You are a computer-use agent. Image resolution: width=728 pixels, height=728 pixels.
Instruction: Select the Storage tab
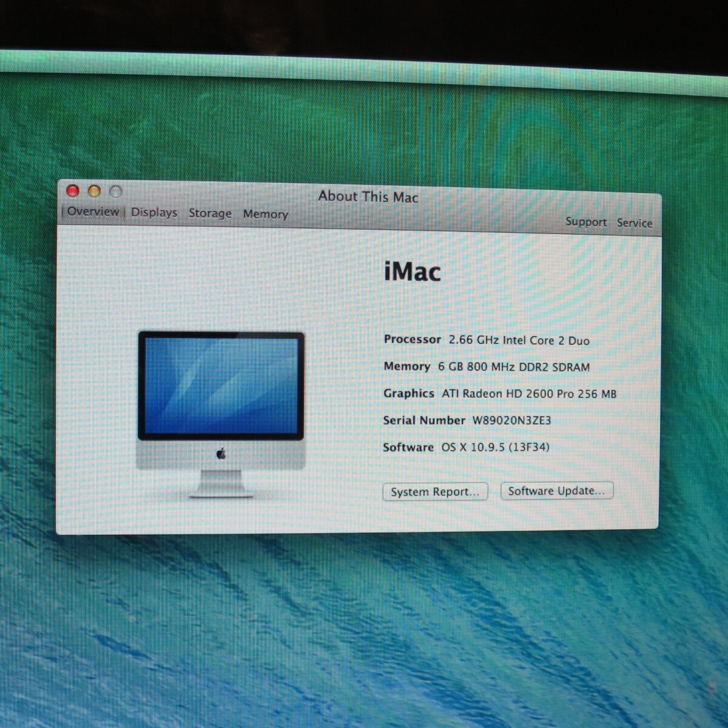pyautogui.click(x=210, y=214)
